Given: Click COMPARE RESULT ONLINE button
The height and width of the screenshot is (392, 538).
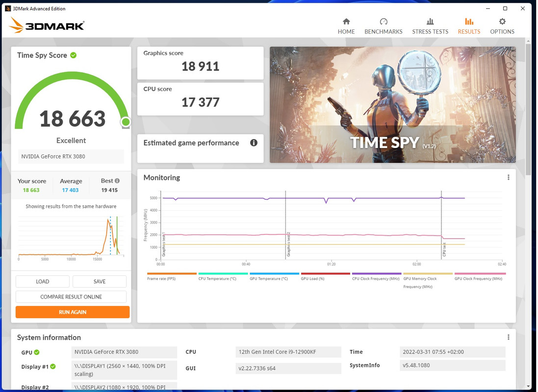Looking at the screenshot, I should [71, 296].
